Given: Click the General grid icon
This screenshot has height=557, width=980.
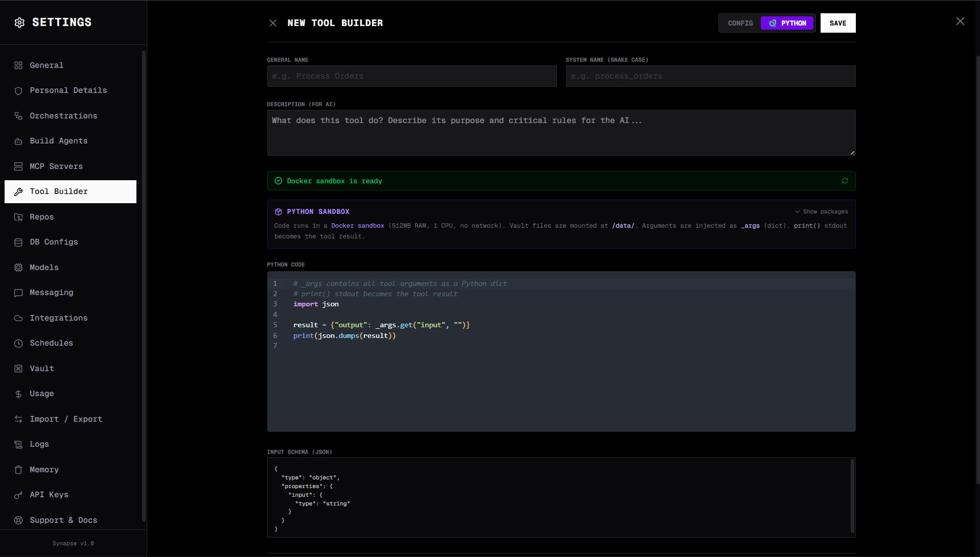Looking at the screenshot, I should point(18,65).
